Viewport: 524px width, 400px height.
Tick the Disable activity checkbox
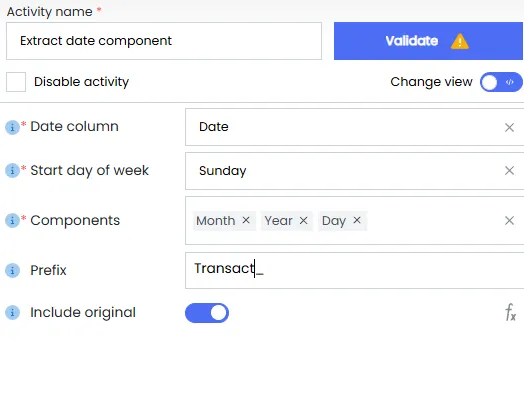(x=16, y=82)
